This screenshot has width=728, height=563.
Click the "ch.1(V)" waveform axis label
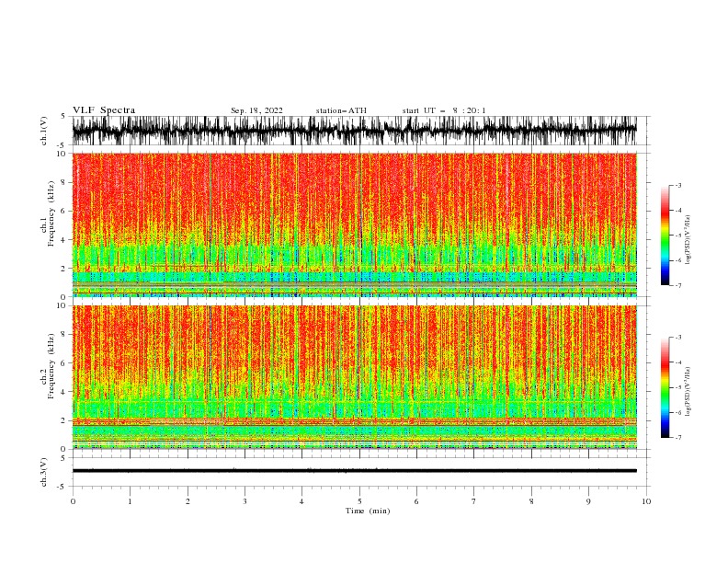point(44,131)
